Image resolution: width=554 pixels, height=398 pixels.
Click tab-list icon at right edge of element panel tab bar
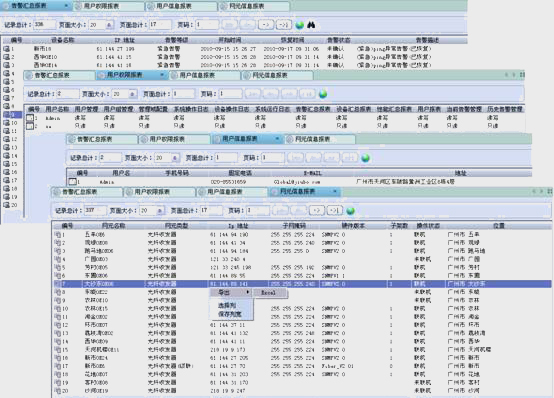[x=550, y=191]
